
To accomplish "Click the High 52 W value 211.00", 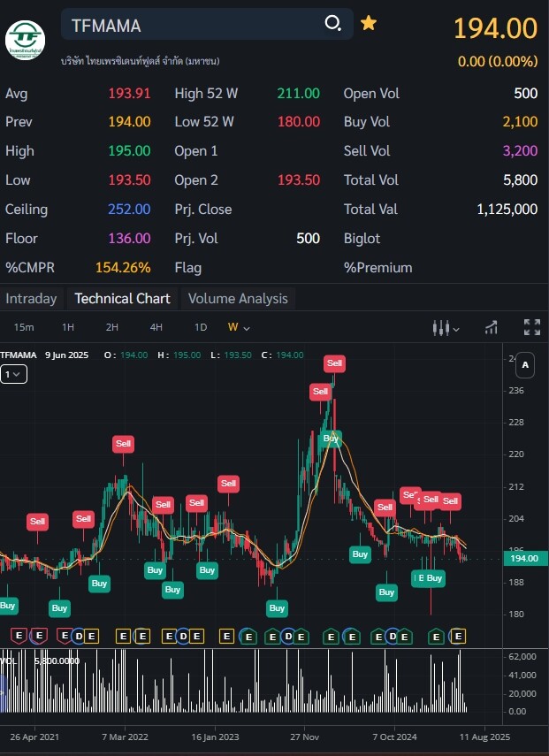I will 298,94.
